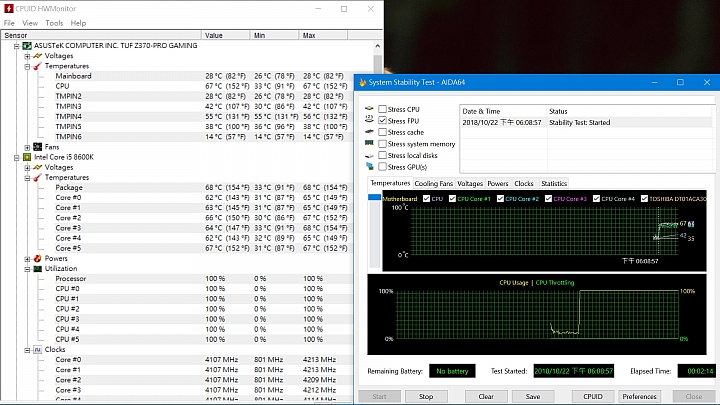Open Preferences in AIDA64
The height and width of the screenshot is (405, 720).
pos(640,396)
